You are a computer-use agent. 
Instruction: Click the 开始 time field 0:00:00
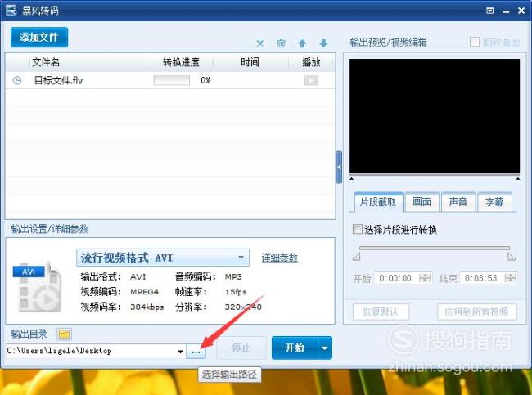pos(396,278)
